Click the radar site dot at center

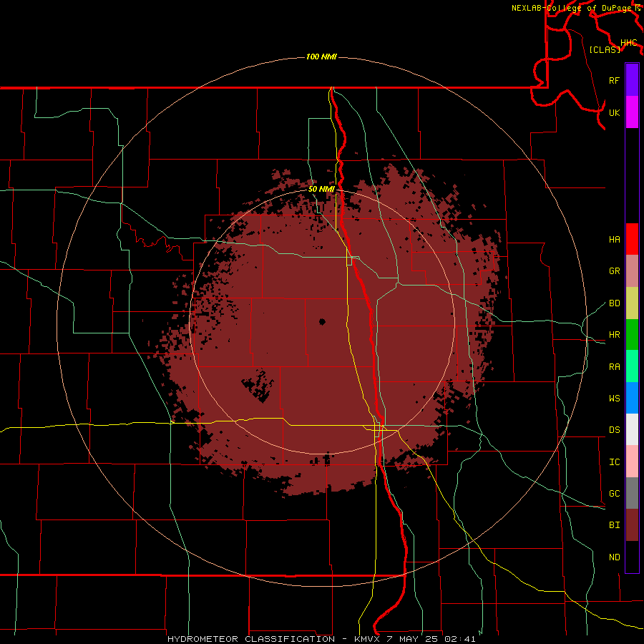point(323,322)
